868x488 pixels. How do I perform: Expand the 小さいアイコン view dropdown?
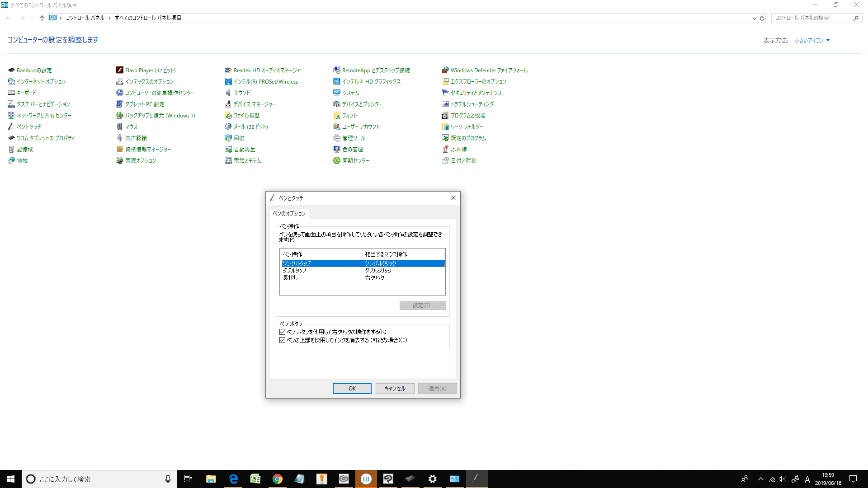tap(812, 41)
